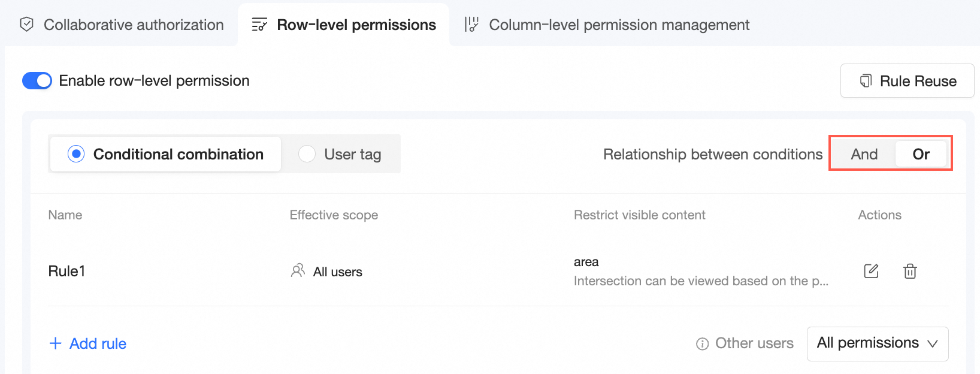Image resolution: width=980 pixels, height=374 pixels.
Task: Click the Column-level permission management icon
Action: tap(471, 25)
